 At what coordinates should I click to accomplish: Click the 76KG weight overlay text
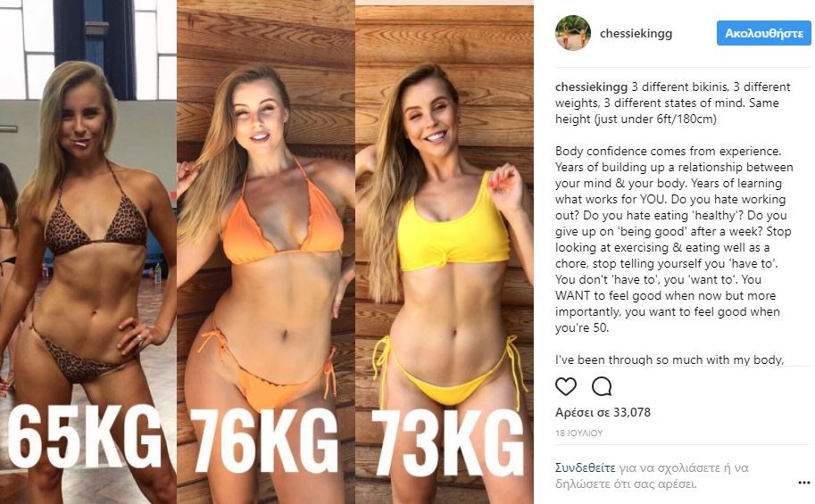(x=264, y=441)
